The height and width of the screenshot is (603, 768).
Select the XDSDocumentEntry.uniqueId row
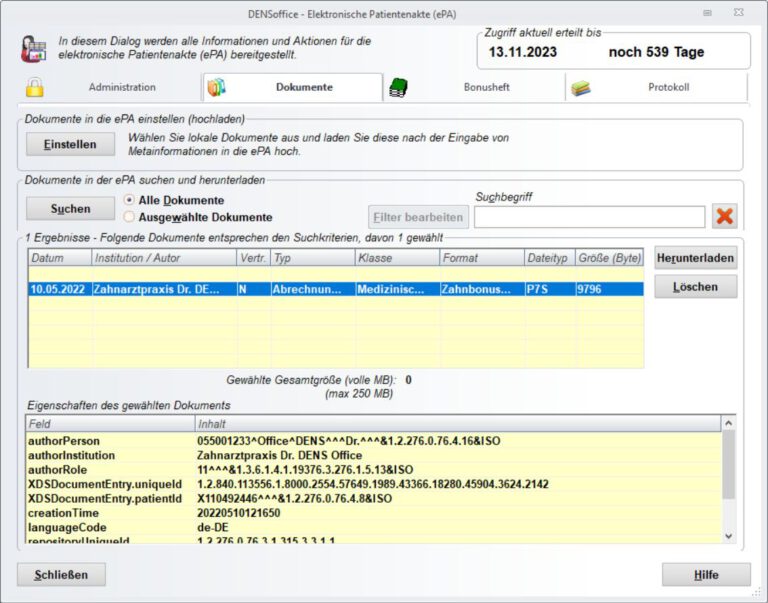click(374, 484)
